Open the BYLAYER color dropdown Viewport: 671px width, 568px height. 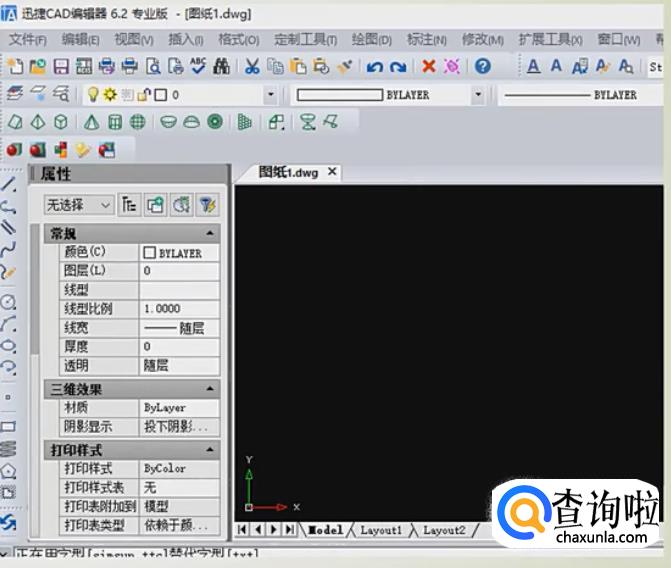(478, 94)
